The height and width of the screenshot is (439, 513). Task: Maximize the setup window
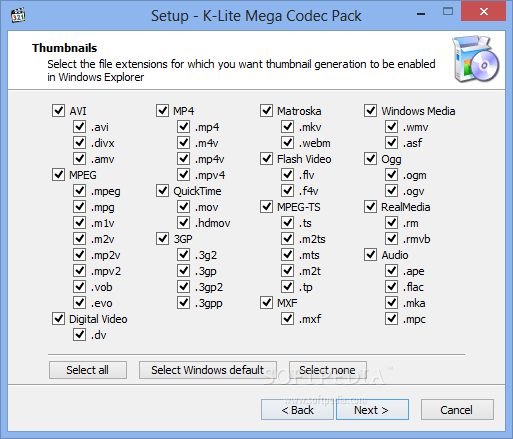pos(448,12)
